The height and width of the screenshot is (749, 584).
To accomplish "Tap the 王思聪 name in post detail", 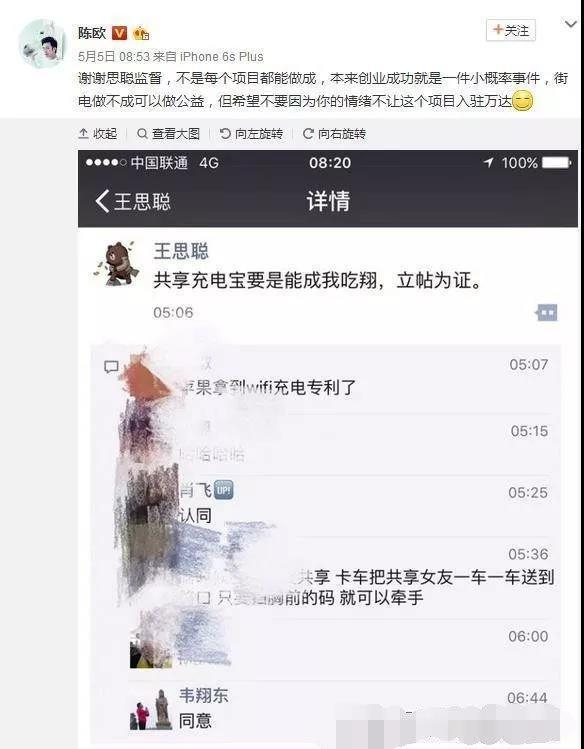I will (181, 251).
